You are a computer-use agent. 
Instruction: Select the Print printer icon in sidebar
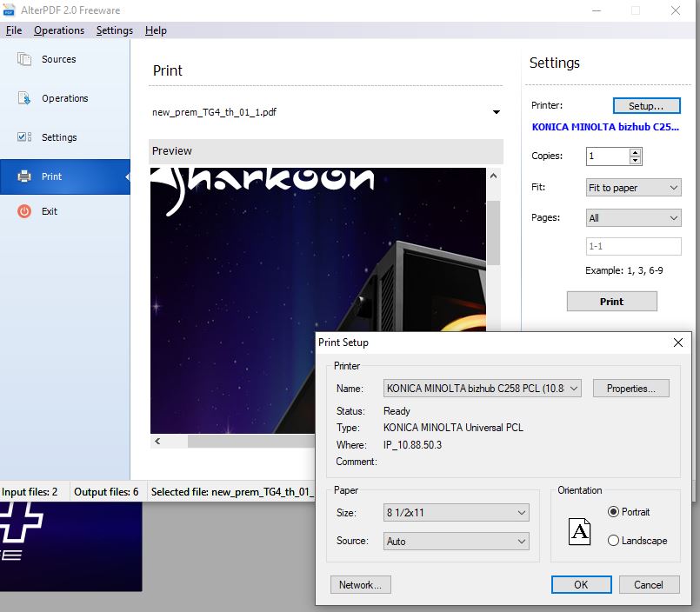coord(24,176)
